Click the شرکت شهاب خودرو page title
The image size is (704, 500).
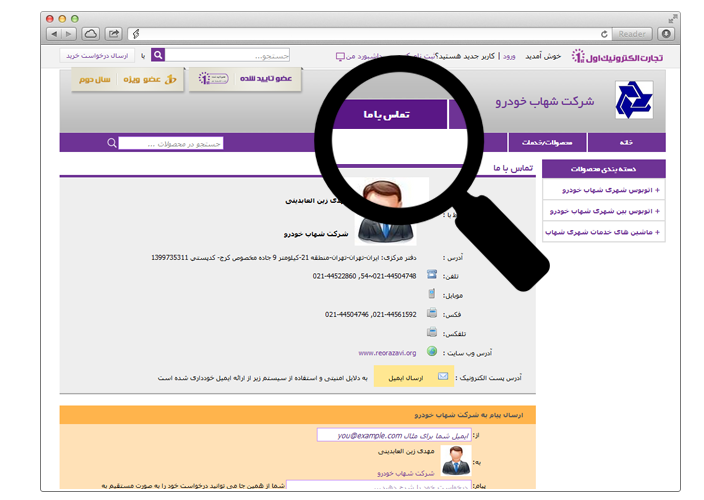click(x=545, y=101)
